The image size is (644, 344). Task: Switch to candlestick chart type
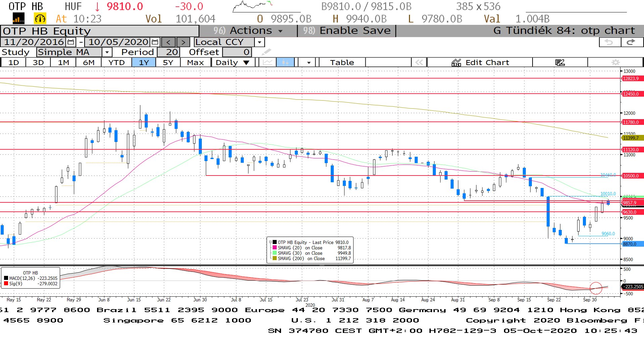click(285, 62)
